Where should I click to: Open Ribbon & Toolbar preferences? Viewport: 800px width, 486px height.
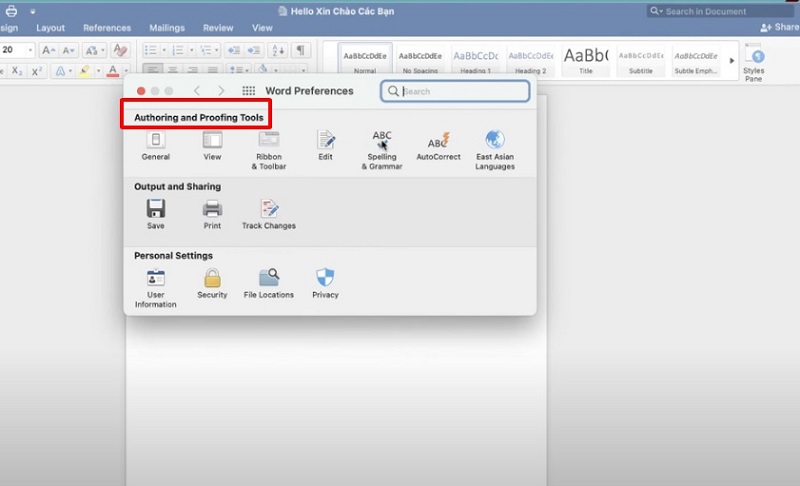[x=269, y=150]
